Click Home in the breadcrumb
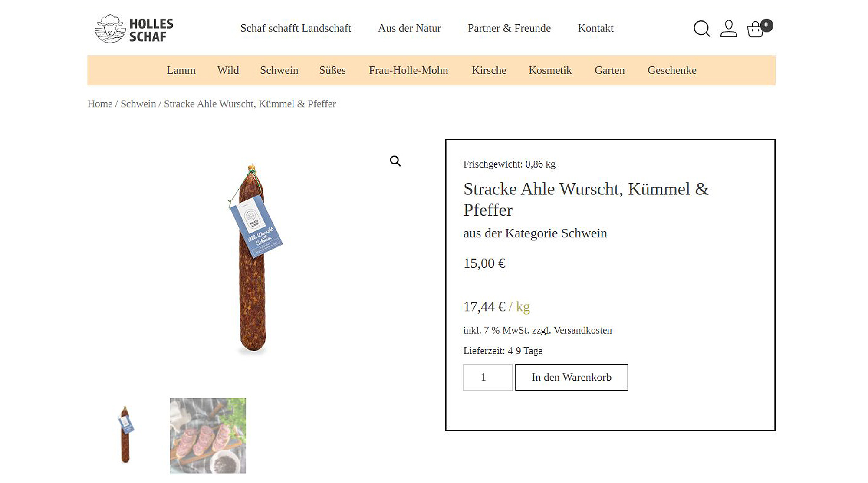 click(100, 104)
